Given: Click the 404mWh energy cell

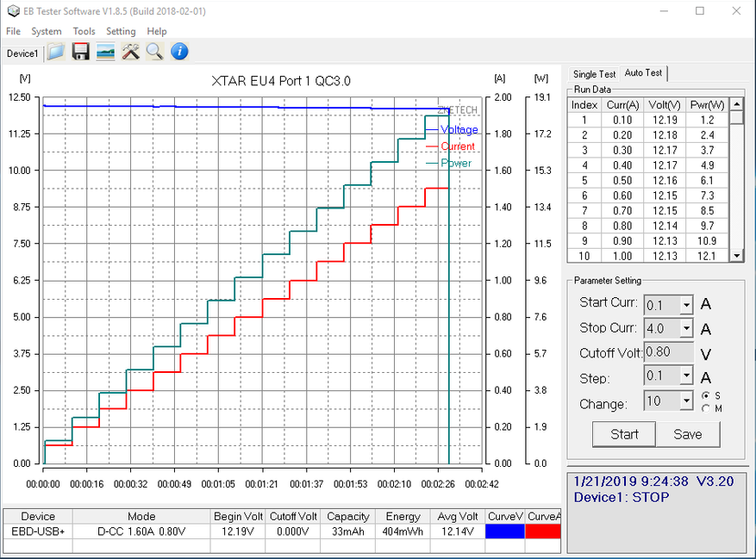Looking at the screenshot, I should 403,531.
